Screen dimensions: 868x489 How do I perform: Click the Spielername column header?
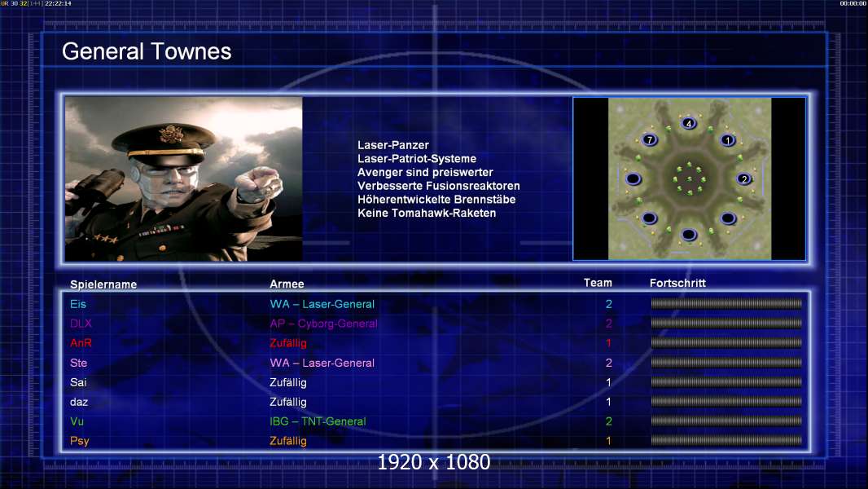click(x=103, y=284)
